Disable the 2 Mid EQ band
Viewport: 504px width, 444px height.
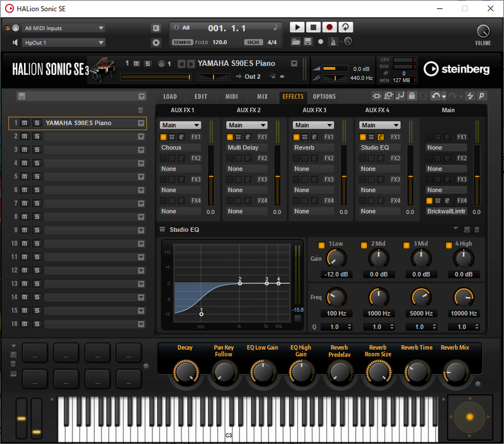[364, 245]
